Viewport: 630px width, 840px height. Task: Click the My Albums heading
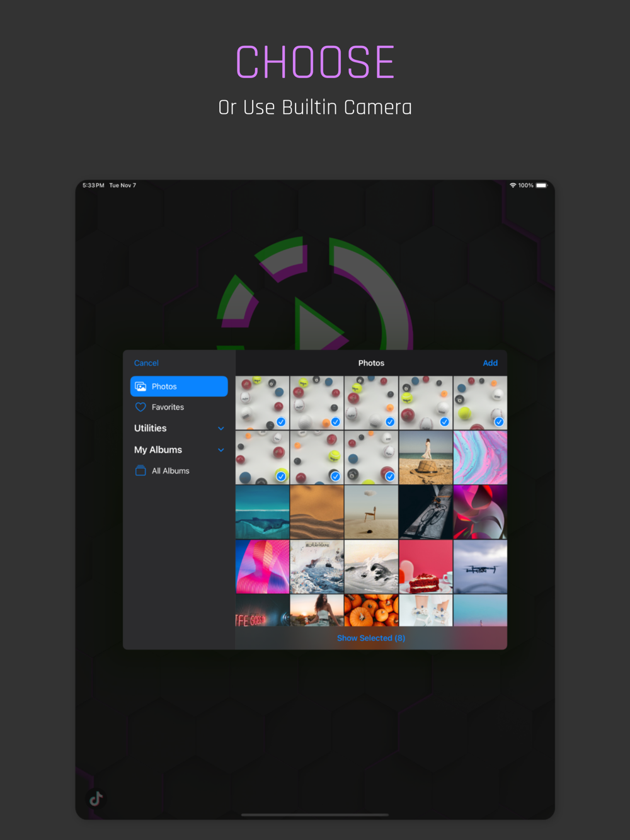click(x=158, y=450)
